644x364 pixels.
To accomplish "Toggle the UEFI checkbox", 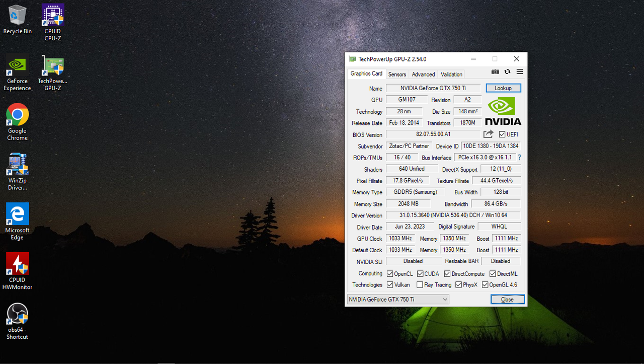I will click(x=502, y=134).
